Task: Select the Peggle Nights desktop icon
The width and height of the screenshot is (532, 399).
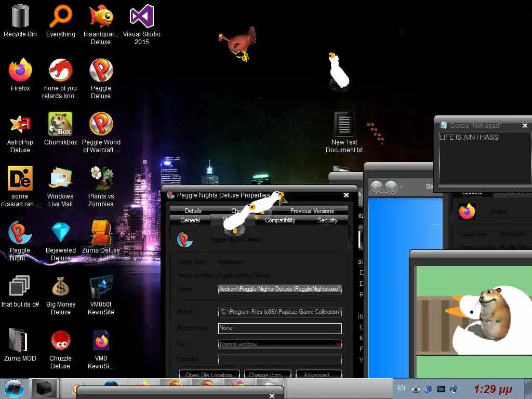Action: (20, 241)
